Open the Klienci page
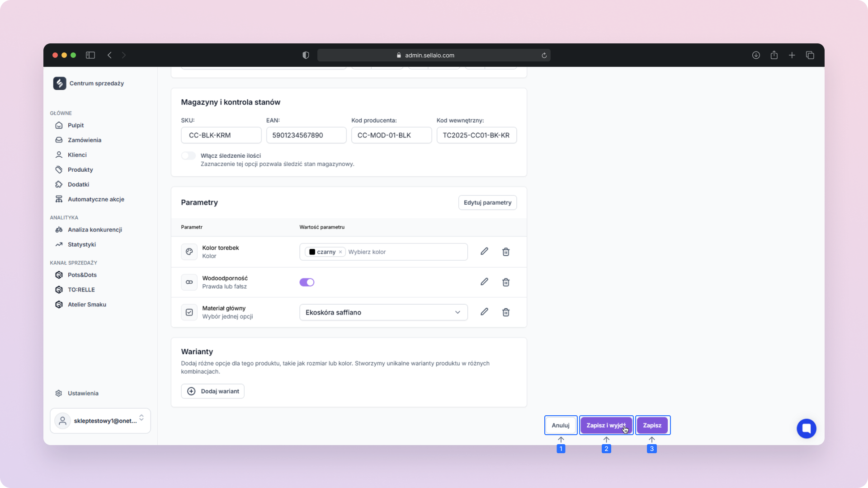Viewport: 868px width, 488px height. tap(77, 155)
